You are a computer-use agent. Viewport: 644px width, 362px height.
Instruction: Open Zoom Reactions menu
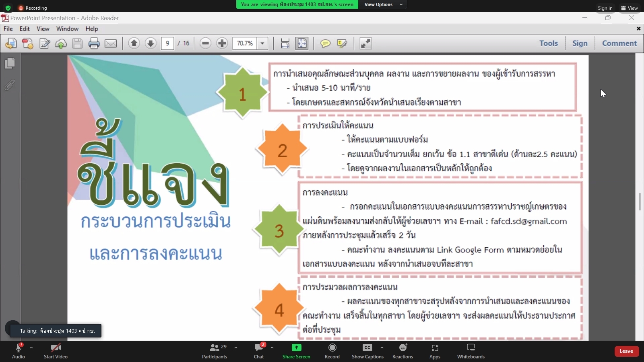click(x=402, y=351)
